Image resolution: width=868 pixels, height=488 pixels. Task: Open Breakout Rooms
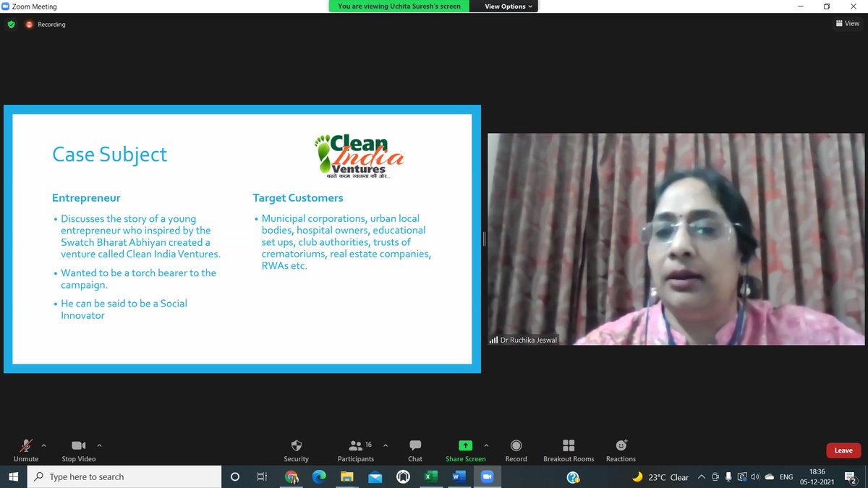569,450
